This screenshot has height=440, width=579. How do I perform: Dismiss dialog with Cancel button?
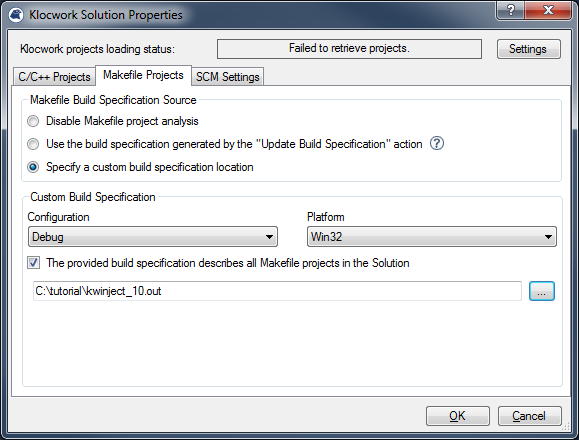pyautogui.click(x=530, y=416)
